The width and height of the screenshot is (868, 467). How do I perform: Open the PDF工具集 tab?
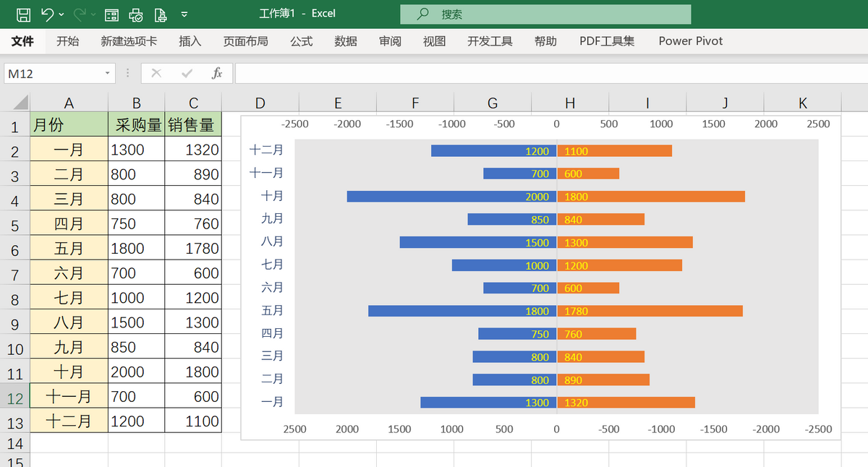(607, 41)
